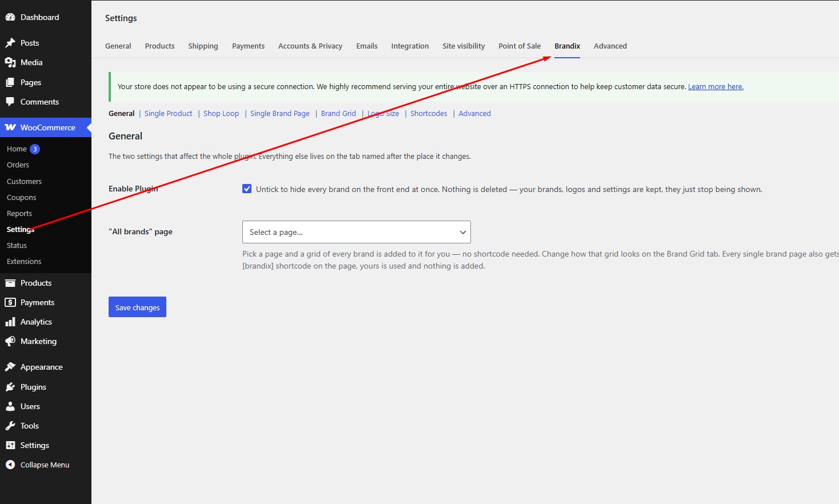Click the Dashboard gauge icon

[10, 17]
